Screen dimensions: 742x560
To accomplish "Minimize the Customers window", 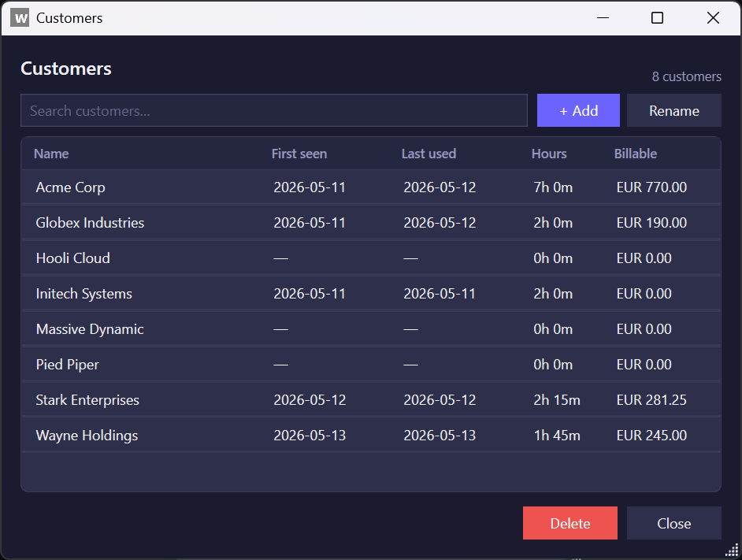I will [x=603, y=18].
